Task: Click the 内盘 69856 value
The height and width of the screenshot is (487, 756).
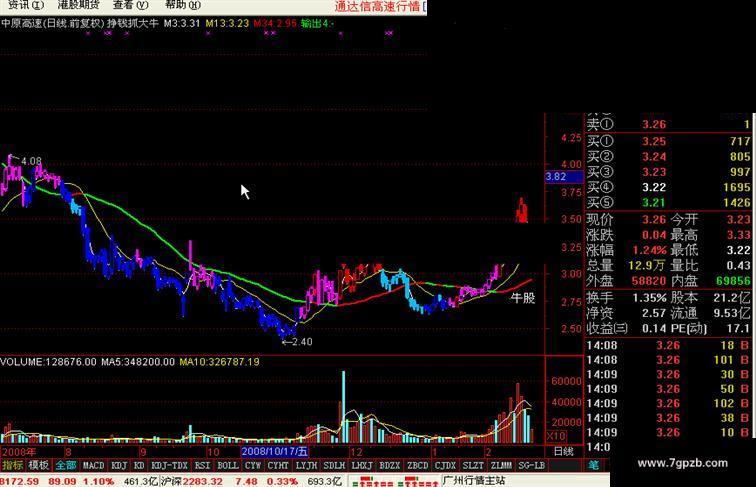Action: coord(733,281)
